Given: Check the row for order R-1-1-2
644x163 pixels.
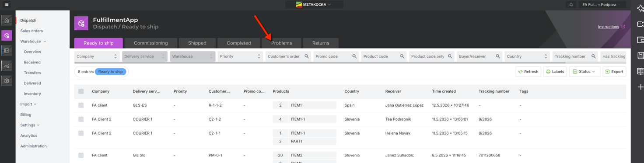Looking at the screenshot, I should click(81, 105).
